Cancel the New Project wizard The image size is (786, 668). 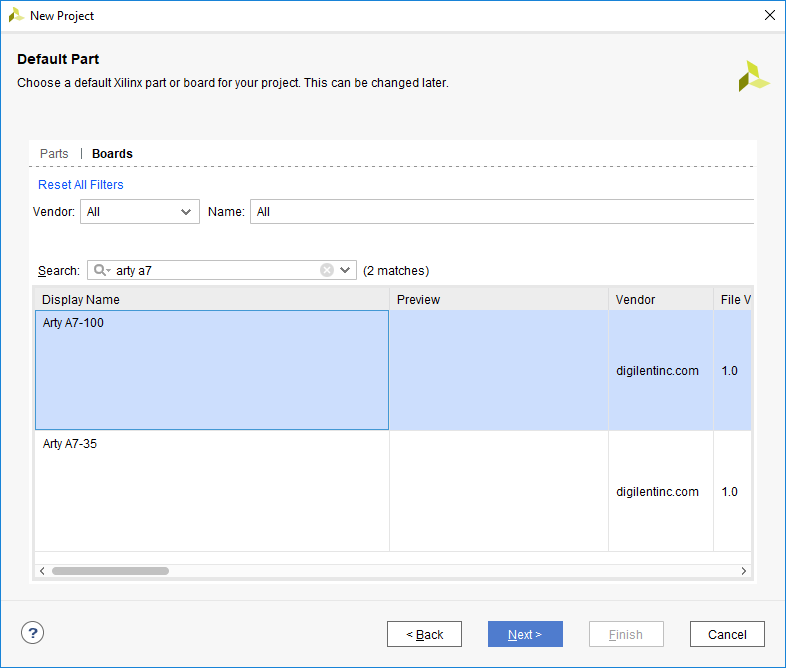click(727, 634)
